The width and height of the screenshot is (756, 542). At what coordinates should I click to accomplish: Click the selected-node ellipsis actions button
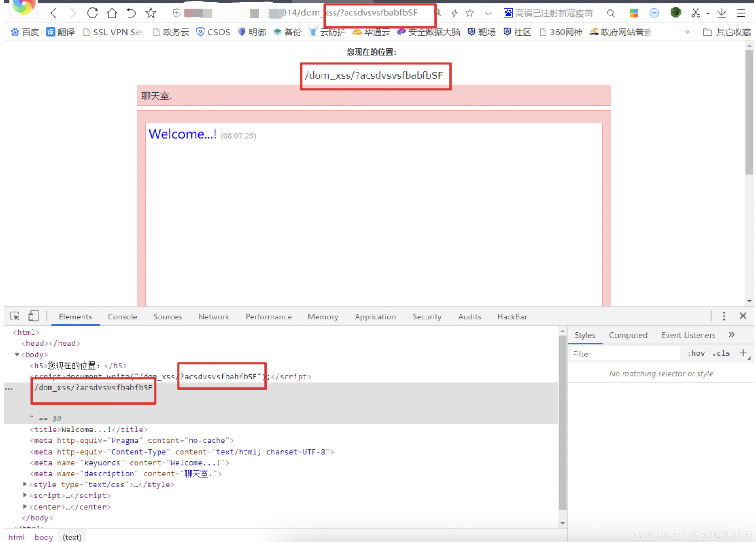(x=9, y=389)
